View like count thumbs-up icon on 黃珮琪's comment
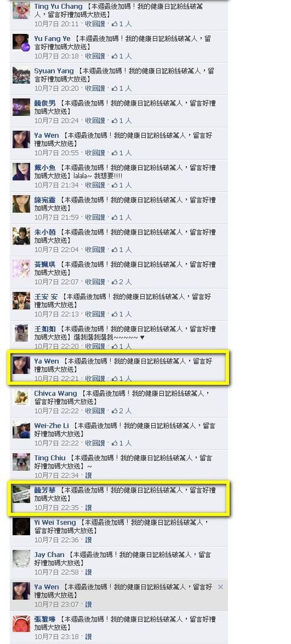This screenshot has width=291, height=644. pos(115,282)
